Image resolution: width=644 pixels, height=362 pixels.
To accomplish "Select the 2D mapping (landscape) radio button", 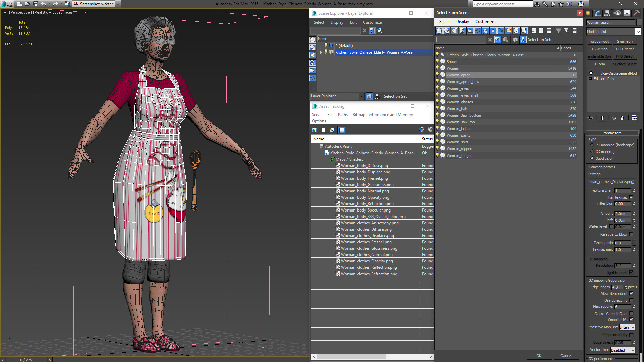I will [592, 145].
